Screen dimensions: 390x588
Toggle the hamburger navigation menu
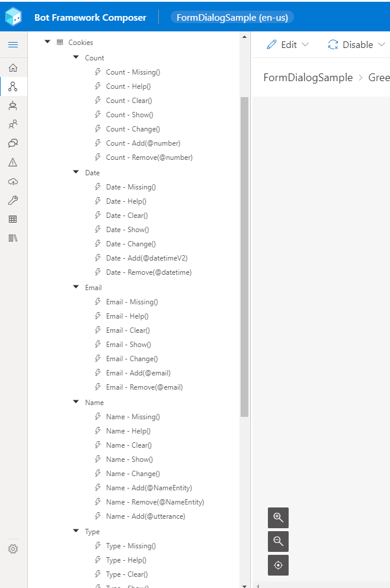point(13,44)
